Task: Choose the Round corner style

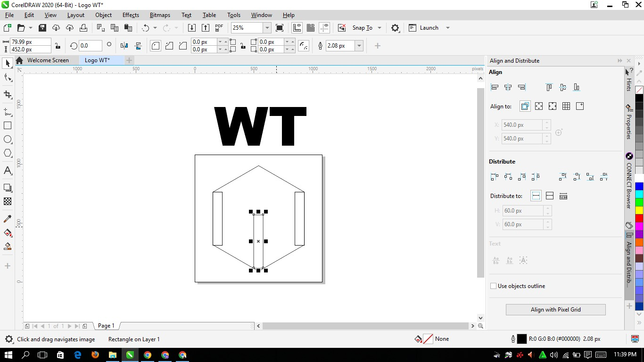Action: click(x=156, y=46)
